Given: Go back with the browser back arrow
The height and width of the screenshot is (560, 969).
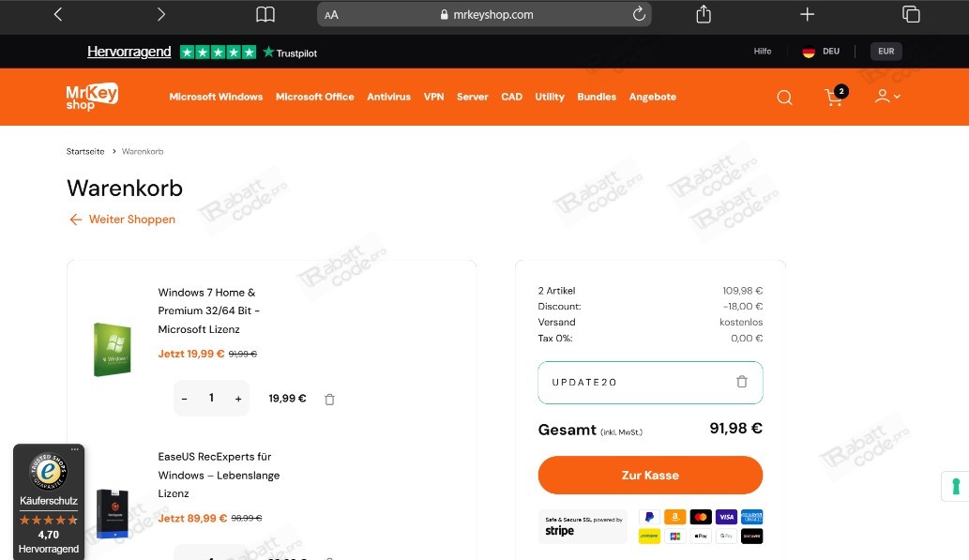Looking at the screenshot, I should pyautogui.click(x=58, y=14).
